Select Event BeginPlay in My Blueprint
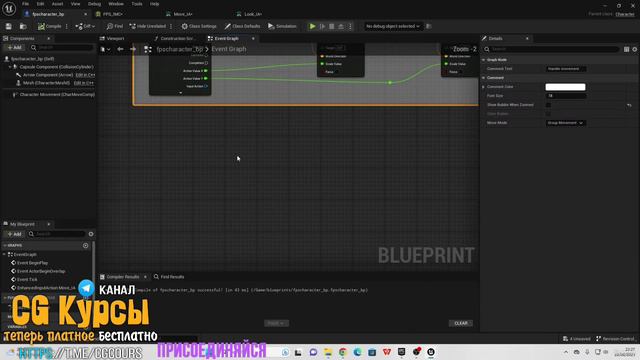Viewport: 640px width, 360px height. [32, 263]
